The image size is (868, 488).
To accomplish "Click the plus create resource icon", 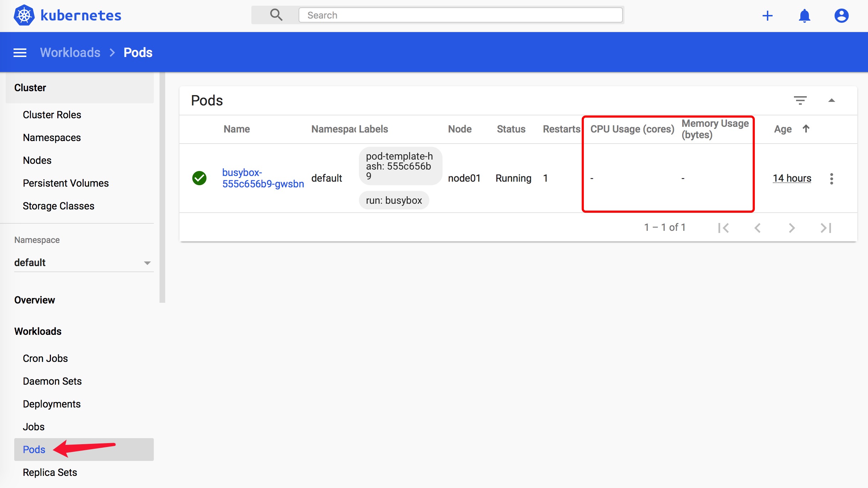I will pos(768,16).
